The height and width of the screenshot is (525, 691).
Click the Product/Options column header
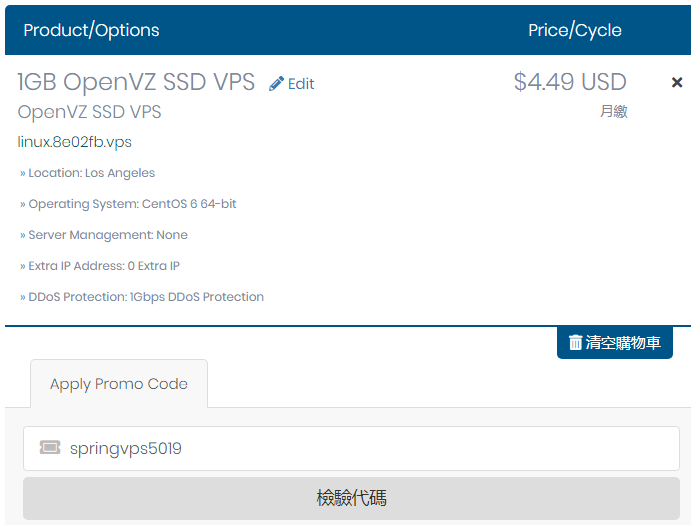[x=91, y=30]
